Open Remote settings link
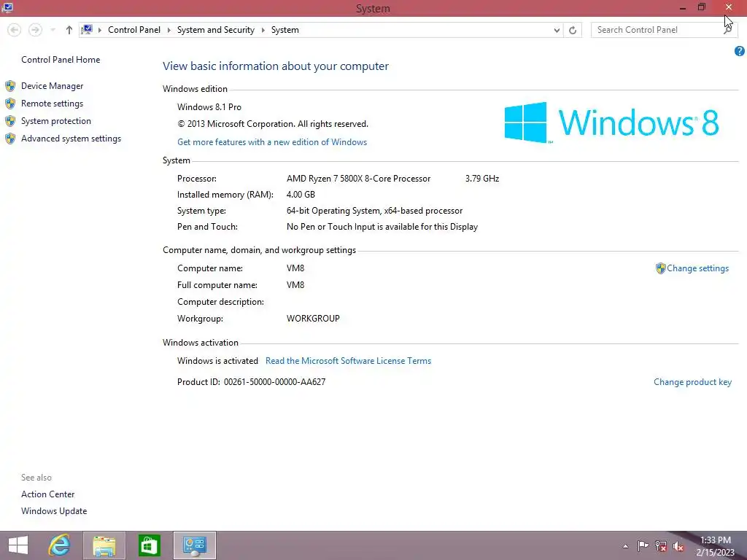747x560 pixels. pyautogui.click(x=52, y=104)
